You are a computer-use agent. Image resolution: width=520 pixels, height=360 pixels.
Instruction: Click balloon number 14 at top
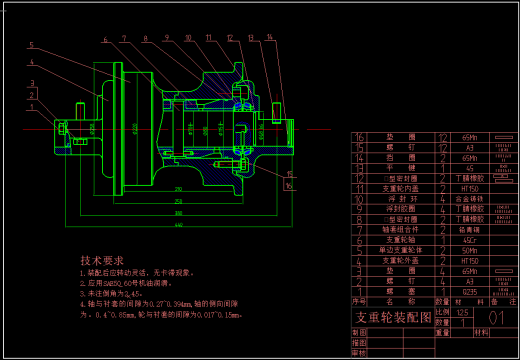pyautogui.click(x=270, y=36)
